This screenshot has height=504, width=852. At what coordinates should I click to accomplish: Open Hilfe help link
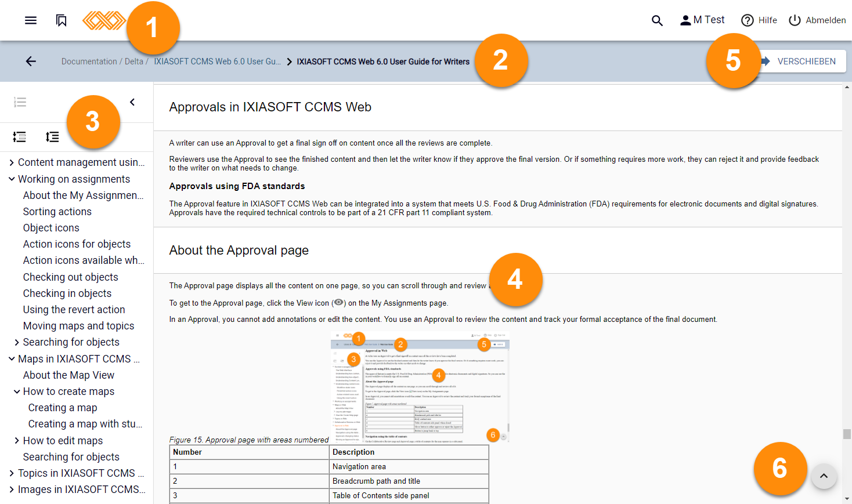point(759,20)
